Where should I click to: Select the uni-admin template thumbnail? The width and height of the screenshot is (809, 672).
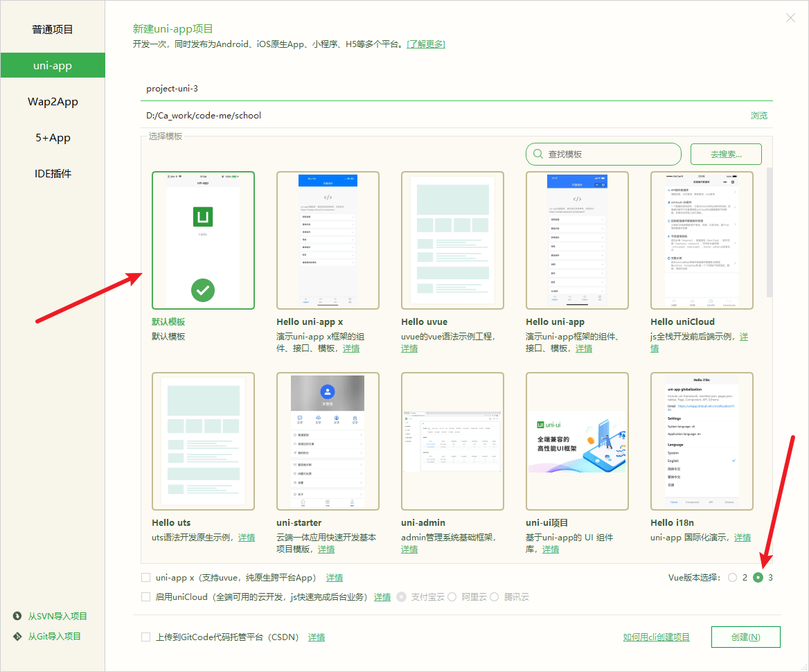point(452,441)
